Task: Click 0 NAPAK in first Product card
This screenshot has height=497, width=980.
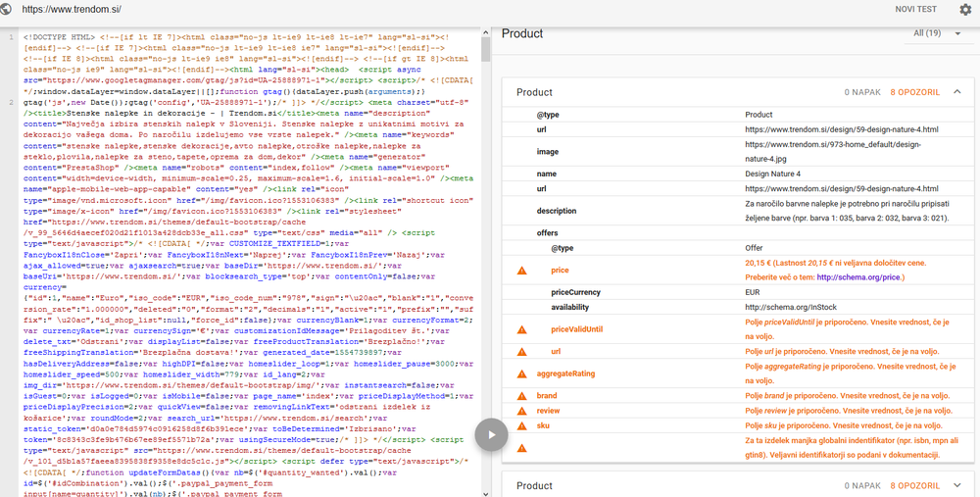Action: 862,92
